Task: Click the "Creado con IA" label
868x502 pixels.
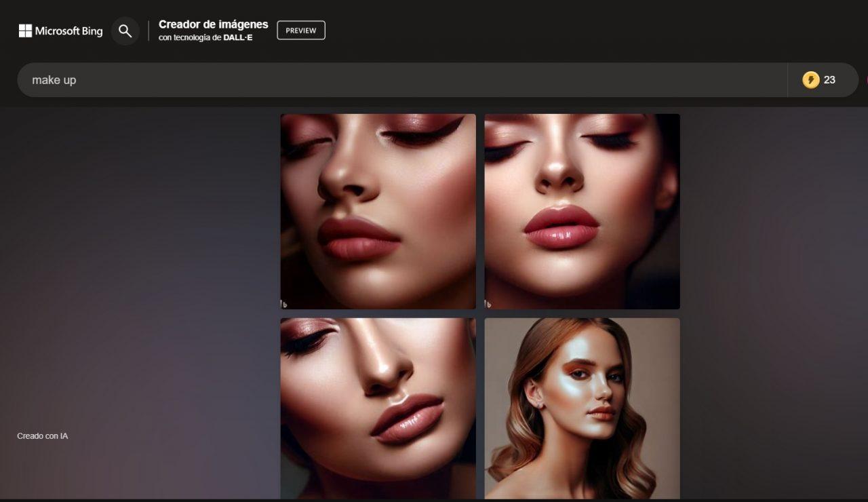Action: [x=42, y=436]
